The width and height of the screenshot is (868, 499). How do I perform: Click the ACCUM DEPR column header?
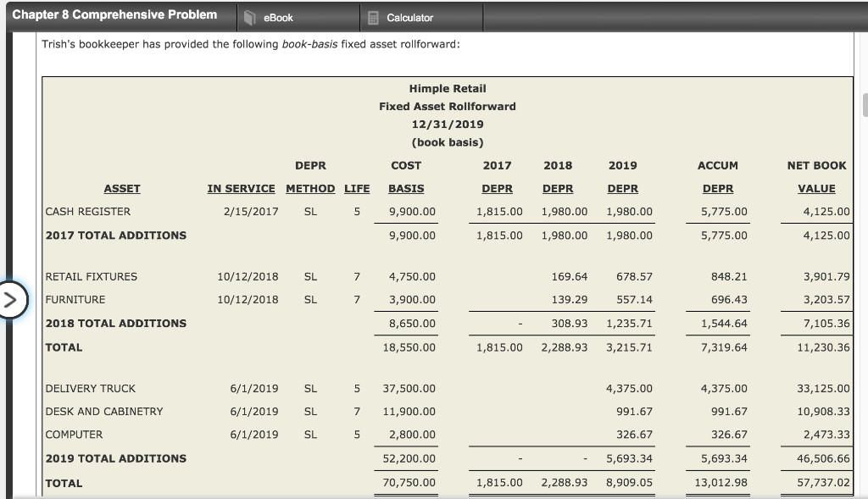click(717, 177)
